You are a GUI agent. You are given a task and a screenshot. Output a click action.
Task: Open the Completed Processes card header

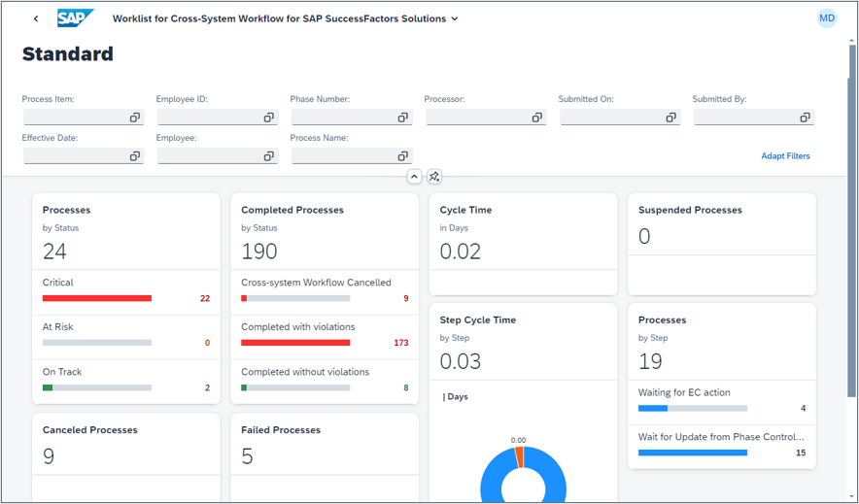tap(325, 231)
